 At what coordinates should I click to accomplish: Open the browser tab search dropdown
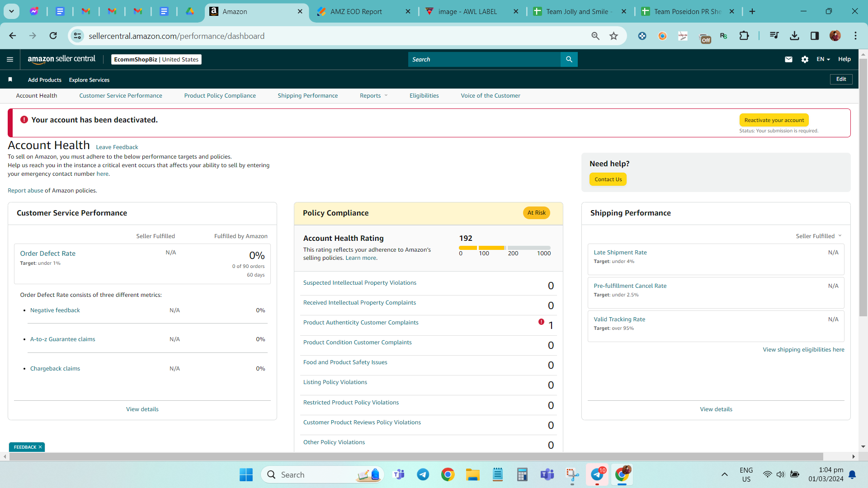(11, 11)
